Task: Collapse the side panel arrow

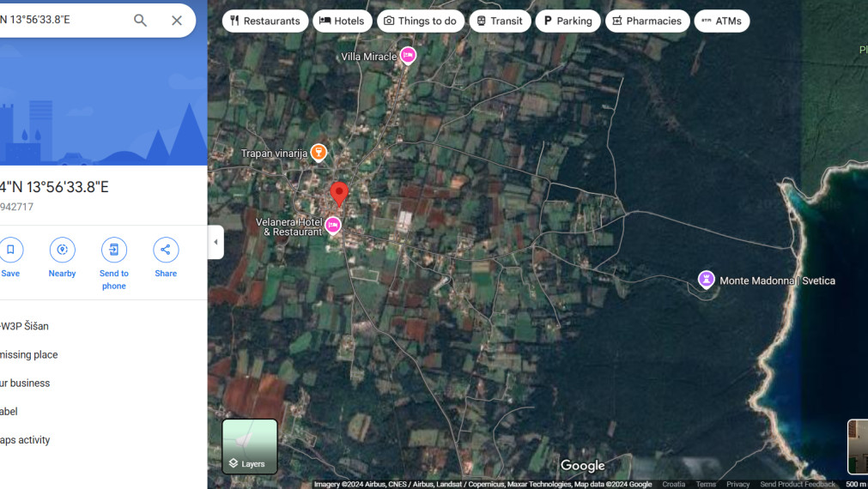Action: pyautogui.click(x=215, y=242)
